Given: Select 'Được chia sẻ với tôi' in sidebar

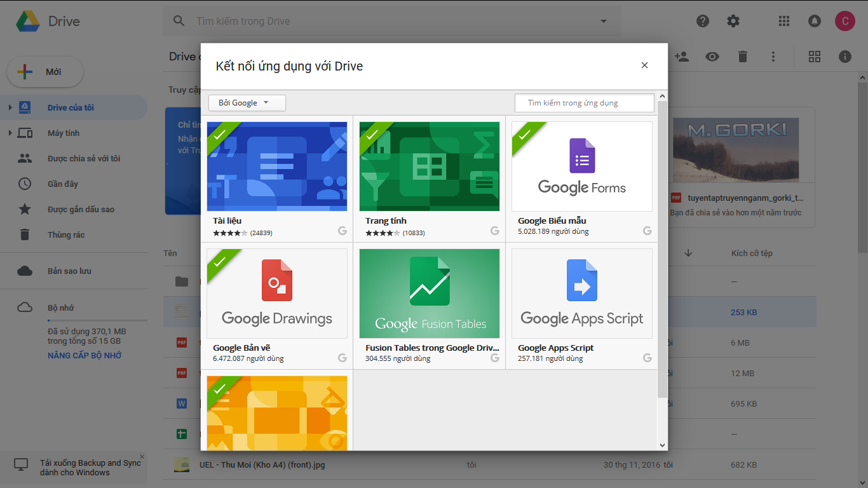Looking at the screenshot, I should click(x=83, y=158).
